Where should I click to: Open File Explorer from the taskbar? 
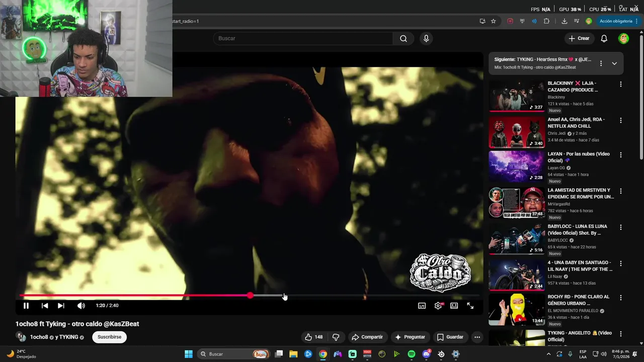(x=293, y=354)
